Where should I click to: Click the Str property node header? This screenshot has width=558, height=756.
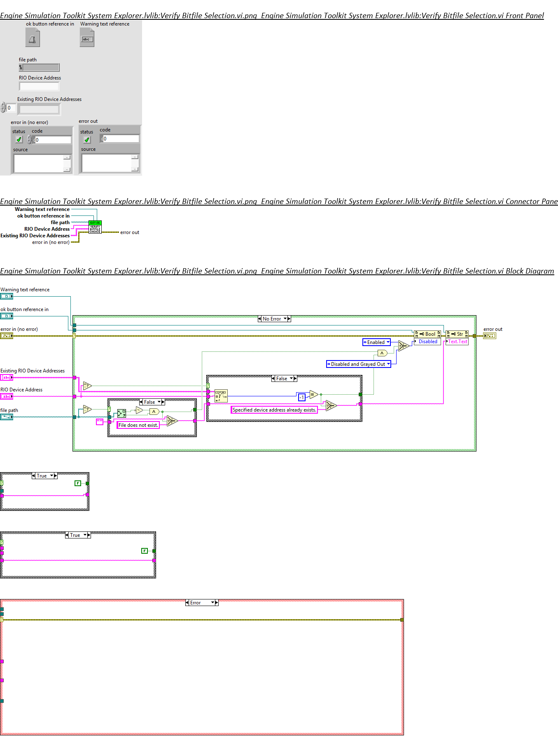457,334
